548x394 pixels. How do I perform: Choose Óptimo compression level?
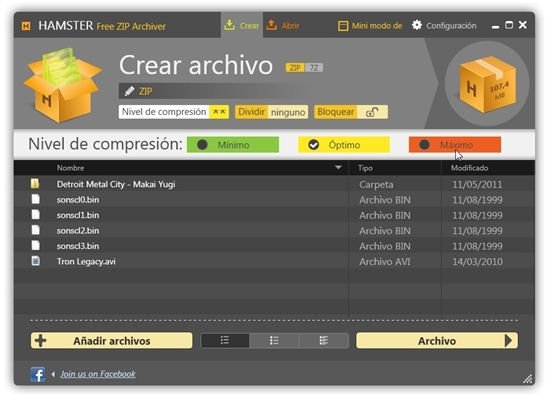(x=344, y=145)
